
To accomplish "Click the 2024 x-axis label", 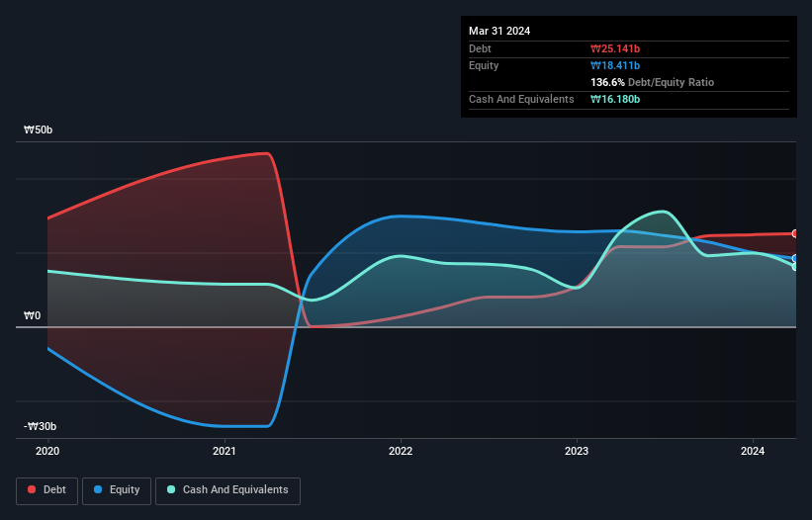I will tap(753, 451).
